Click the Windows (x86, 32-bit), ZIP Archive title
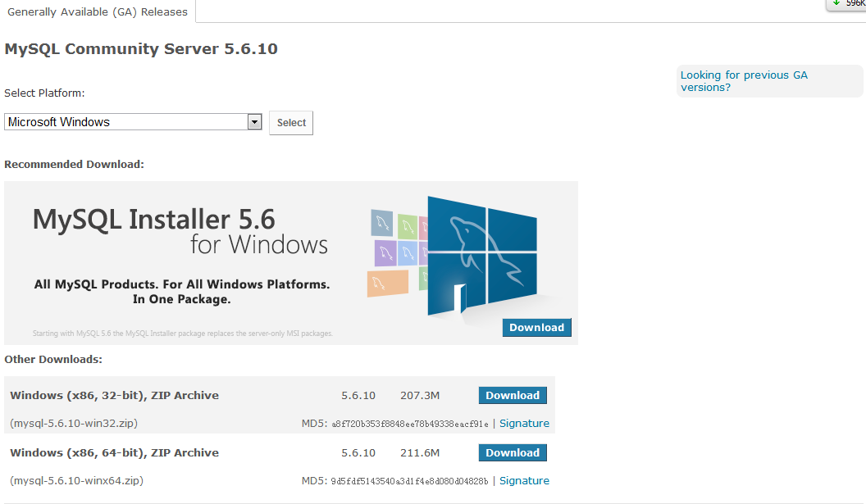Viewport: 866px width, 504px height. coord(114,395)
